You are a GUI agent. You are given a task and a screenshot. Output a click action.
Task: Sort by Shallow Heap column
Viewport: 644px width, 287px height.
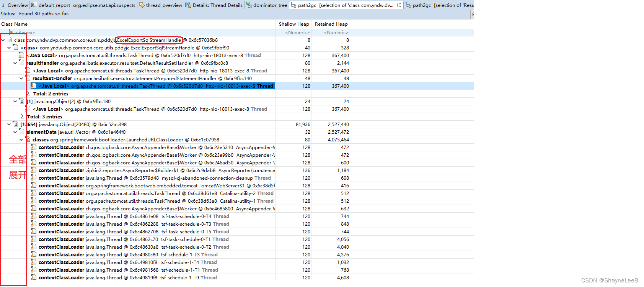tap(293, 24)
